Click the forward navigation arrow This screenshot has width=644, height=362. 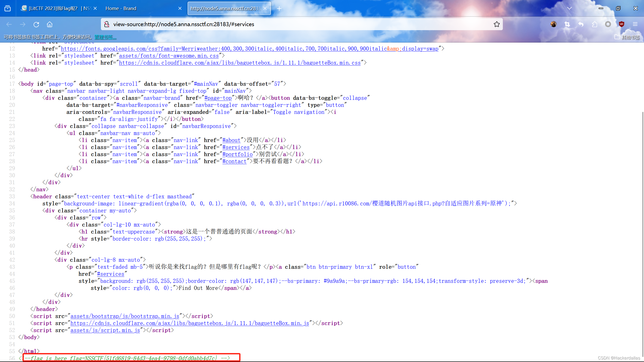(23, 24)
